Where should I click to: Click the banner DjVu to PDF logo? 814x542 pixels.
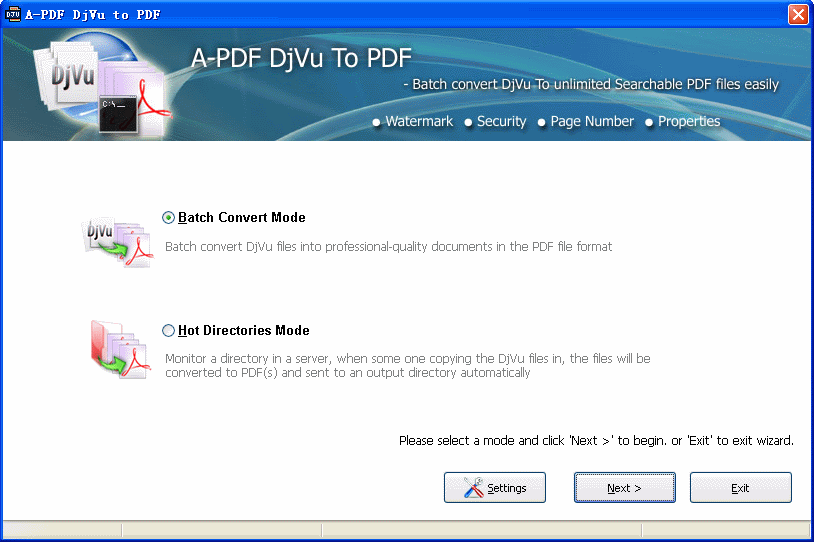point(102,87)
